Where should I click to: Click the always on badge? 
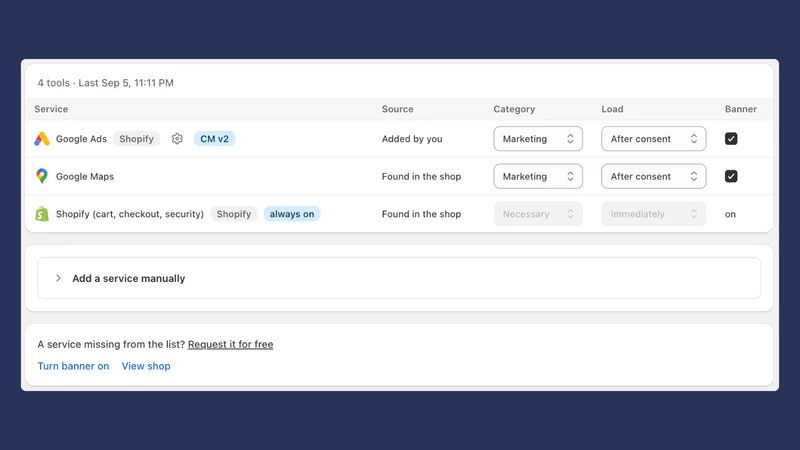click(x=292, y=214)
